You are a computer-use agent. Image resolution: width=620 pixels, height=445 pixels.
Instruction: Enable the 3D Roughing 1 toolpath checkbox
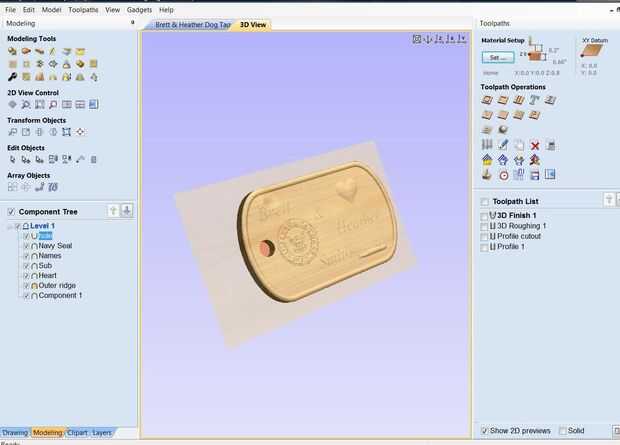coord(484,226)
